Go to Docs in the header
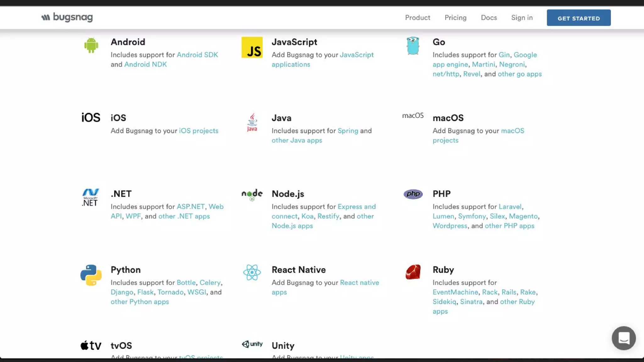This screenshot has width=644, height=362. tap(489, 18)
